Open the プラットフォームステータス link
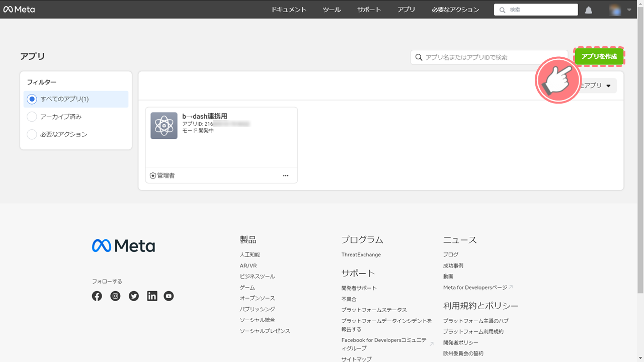 tap(374, 310)
